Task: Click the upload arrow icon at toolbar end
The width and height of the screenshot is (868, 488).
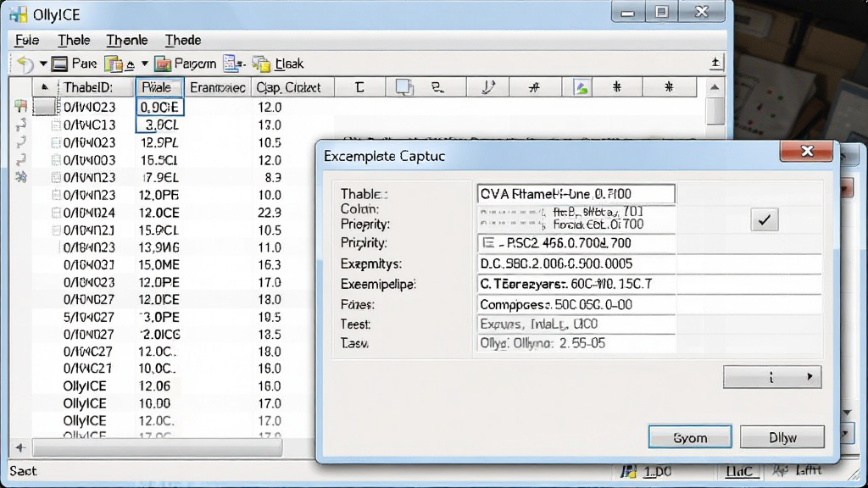Action: coord(715,63)
